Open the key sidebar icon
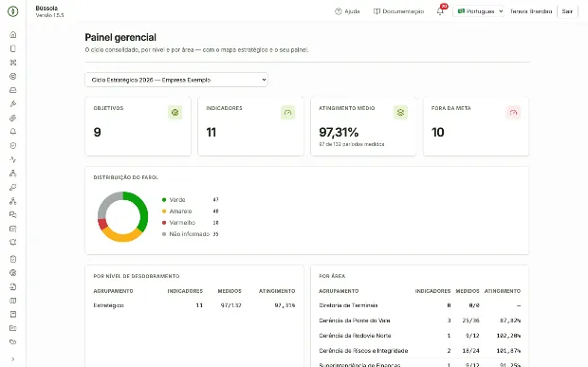Screen dimensions: 588x367 12,187
